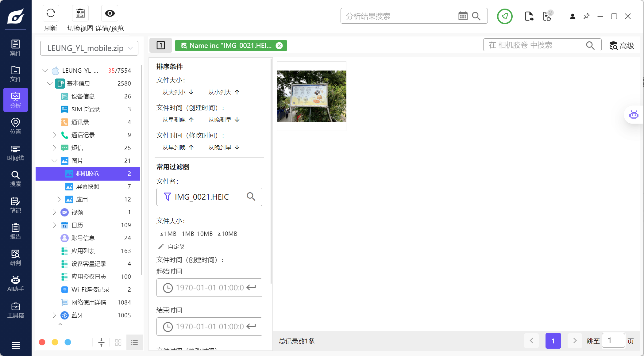The width and height of the screenshot is (644, 356).
Task: Sort file size from large to small
Action: pos(178,92)
